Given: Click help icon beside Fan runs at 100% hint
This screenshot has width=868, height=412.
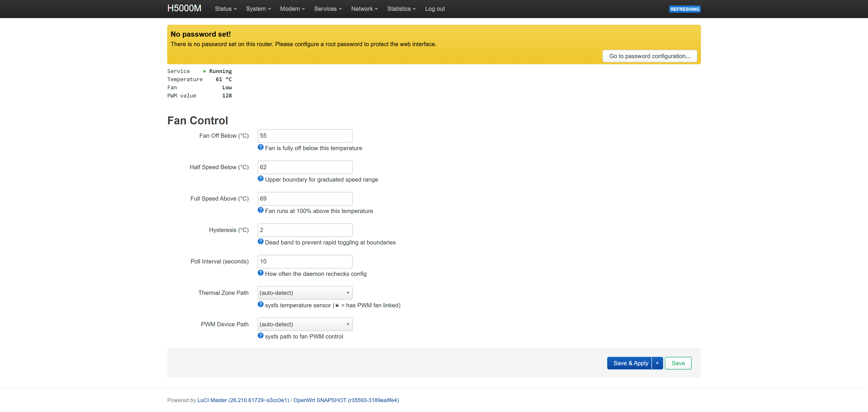Looking at the screenshot, I should click(260, 210).
